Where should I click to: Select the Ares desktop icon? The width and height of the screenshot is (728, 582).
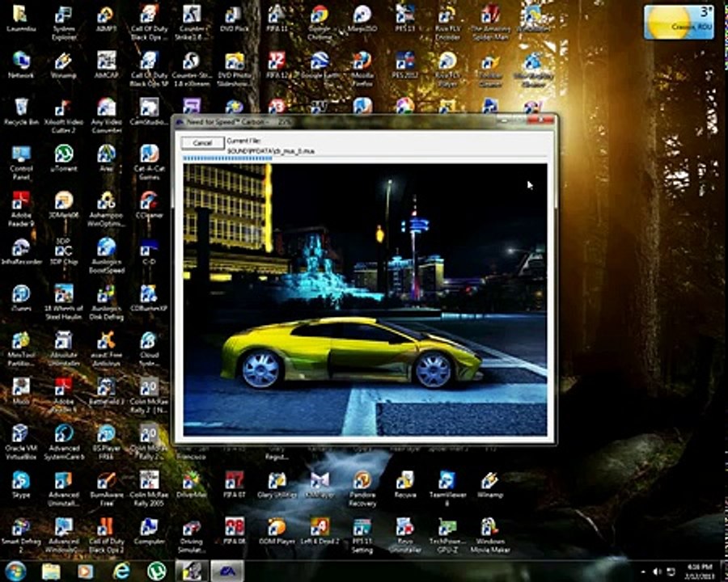[106, 158]
